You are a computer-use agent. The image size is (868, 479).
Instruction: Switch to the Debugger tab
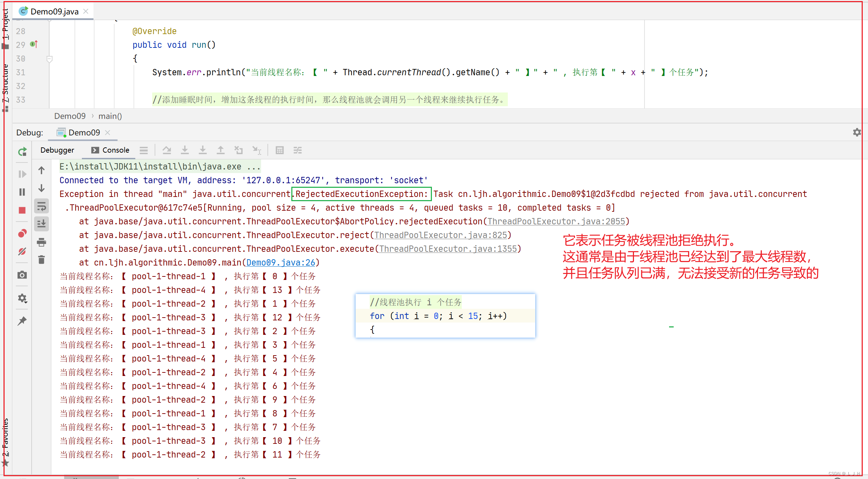click(x=57, y=149)
